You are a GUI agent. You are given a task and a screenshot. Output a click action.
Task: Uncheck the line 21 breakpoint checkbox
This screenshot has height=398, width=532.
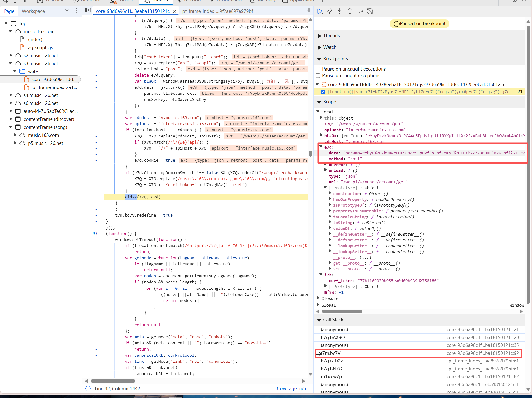coord(323,92)
